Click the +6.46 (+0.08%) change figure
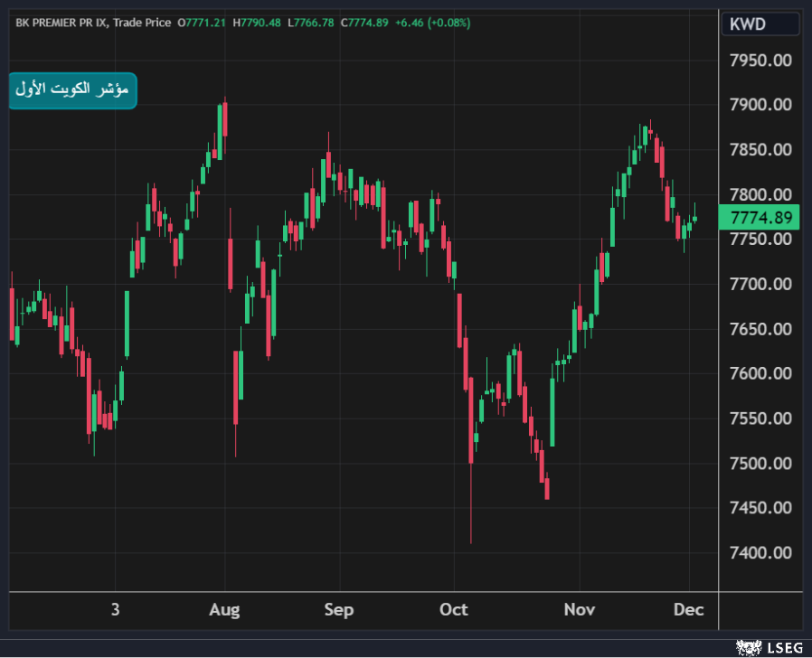 click(x=433, y=23)
